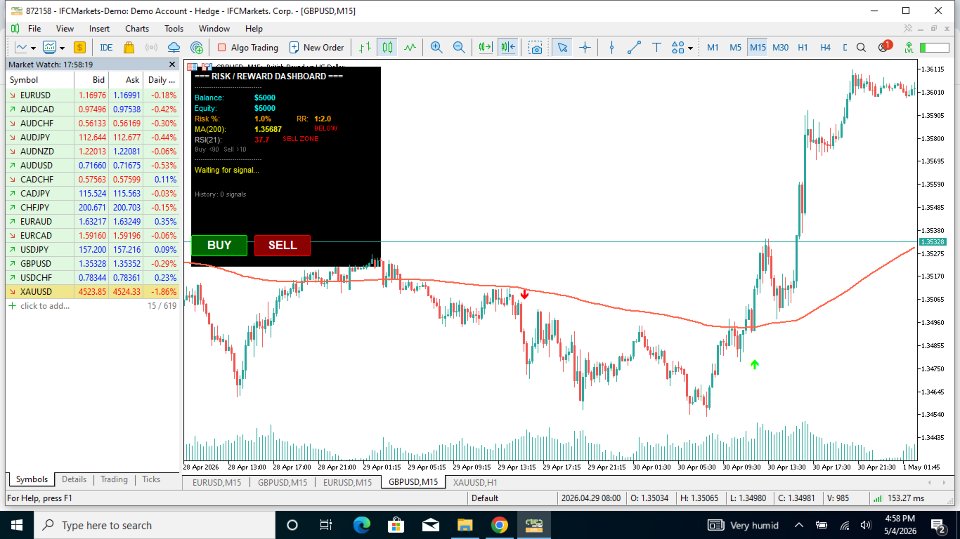960x539 pixels.
Task: Click 'click to add...' symbol field
Action: [x=45, y=306]
